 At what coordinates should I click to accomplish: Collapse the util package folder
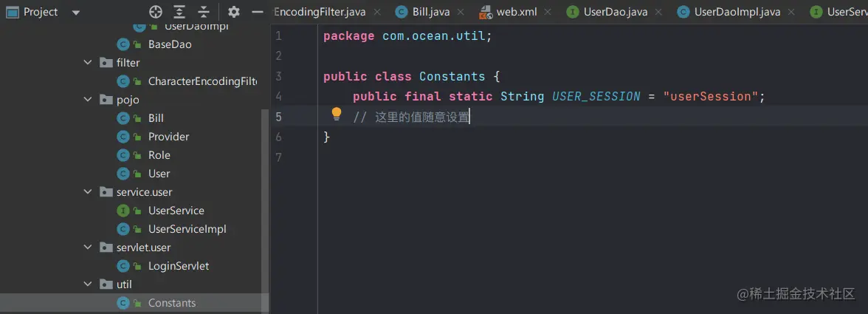tap(87, 284)
